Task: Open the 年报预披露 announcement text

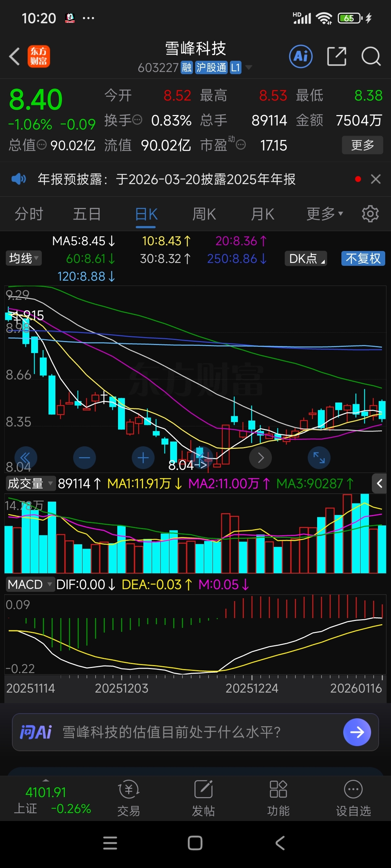Action: tap(167, 179)
